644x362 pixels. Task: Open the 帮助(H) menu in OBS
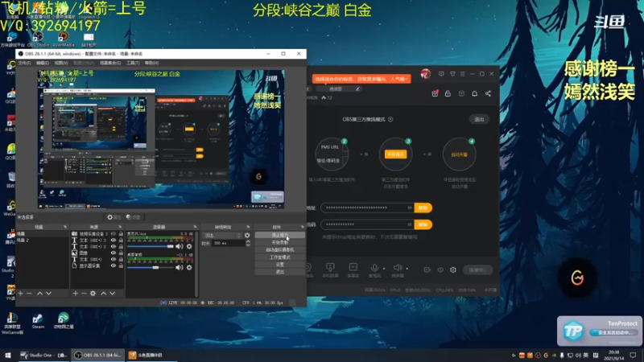151,63
